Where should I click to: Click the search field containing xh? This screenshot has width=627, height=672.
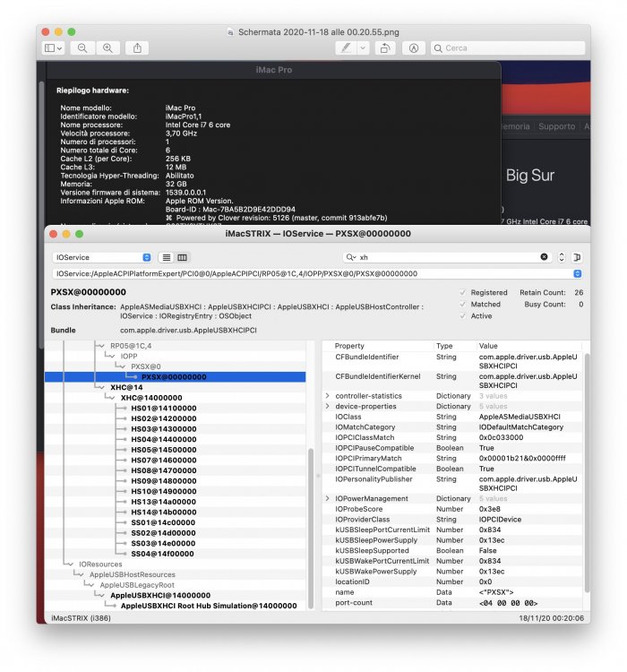[448, 257]
